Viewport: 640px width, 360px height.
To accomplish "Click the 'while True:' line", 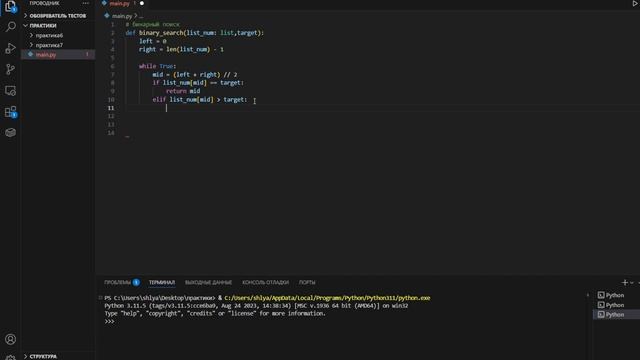I will 157,66.
